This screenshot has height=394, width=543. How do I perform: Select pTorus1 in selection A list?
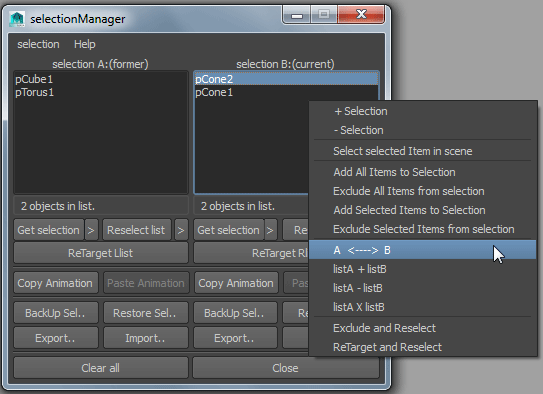tap(101, 92)
